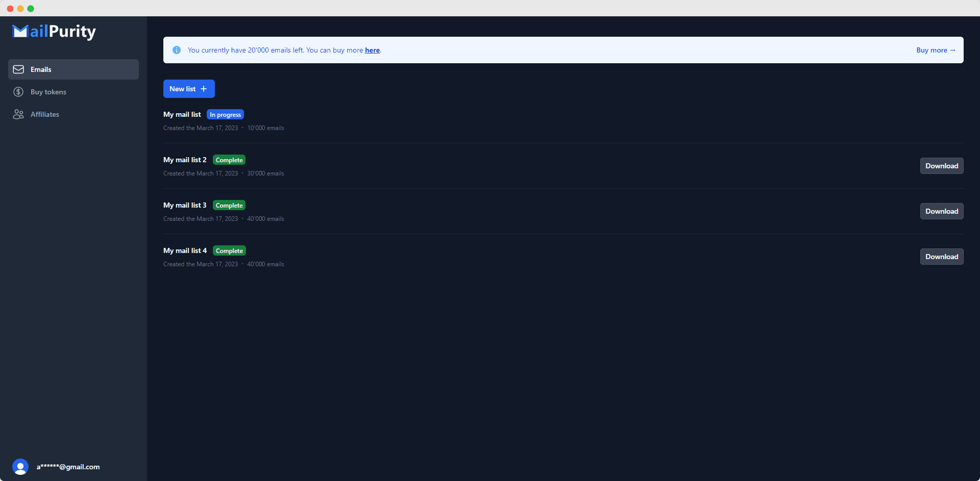
Task: Click the info icon in the notification banner
Action: click(177, 49)
